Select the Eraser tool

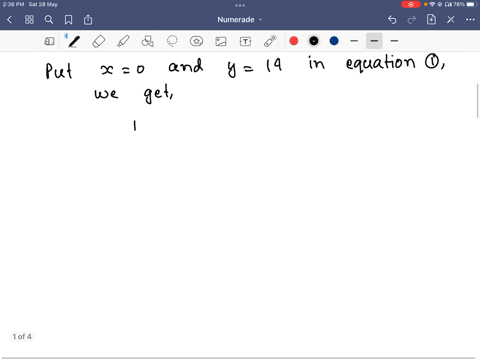[x=99, y=41]
